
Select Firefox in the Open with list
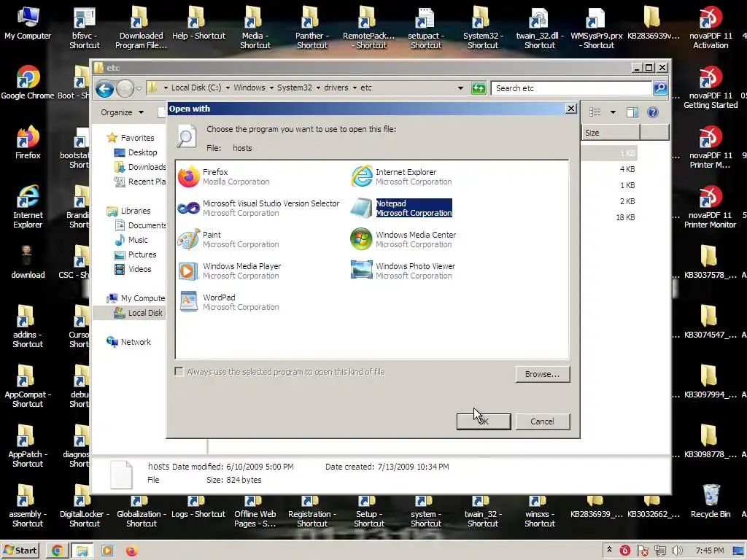click(224, 176)
